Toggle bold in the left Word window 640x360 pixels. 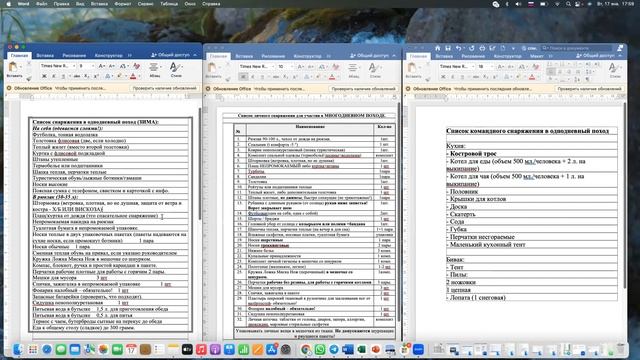click(44, 76)
